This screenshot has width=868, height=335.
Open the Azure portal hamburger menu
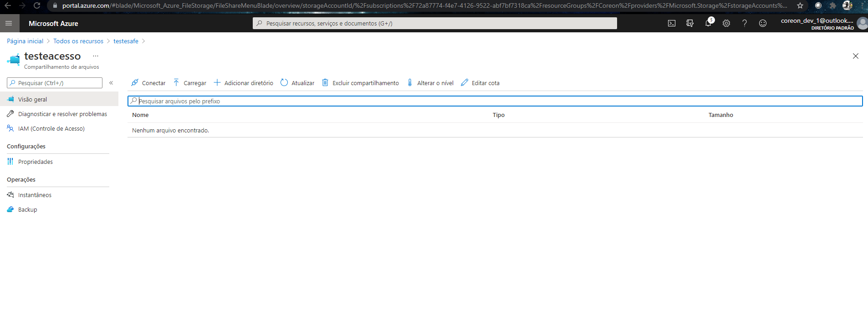pos(9,23)
